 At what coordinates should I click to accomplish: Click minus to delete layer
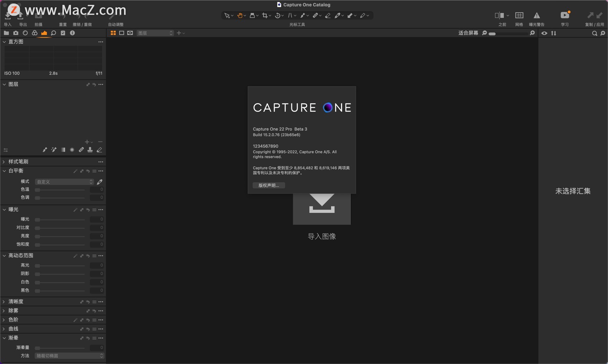(x=100, y=142)
